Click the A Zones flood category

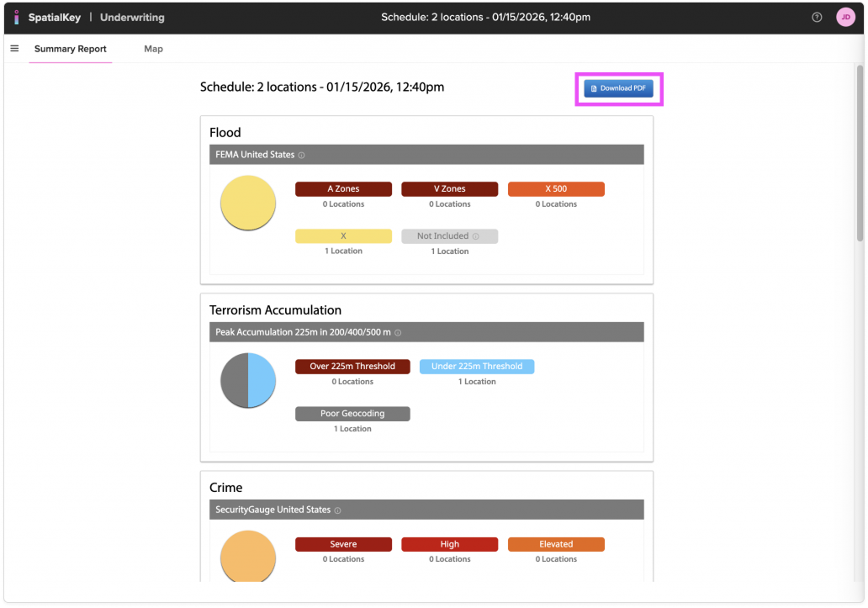click(x=343, y=189)
